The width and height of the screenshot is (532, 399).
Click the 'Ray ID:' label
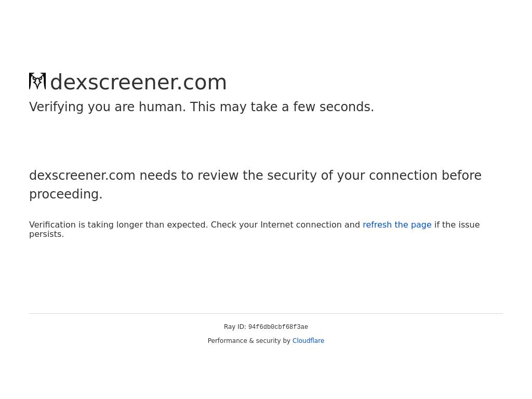click(235, 327)
